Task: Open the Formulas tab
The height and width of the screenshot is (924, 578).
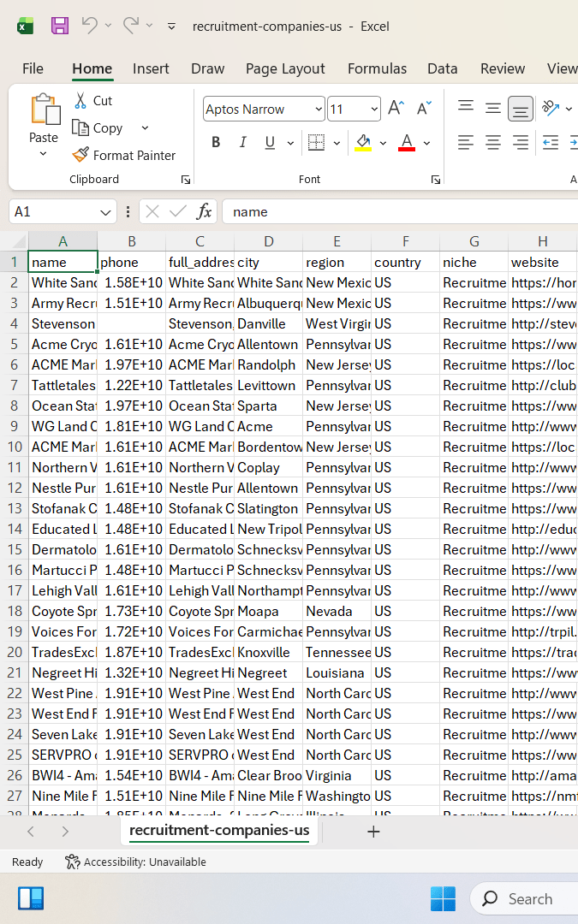Action: [377, 69]
